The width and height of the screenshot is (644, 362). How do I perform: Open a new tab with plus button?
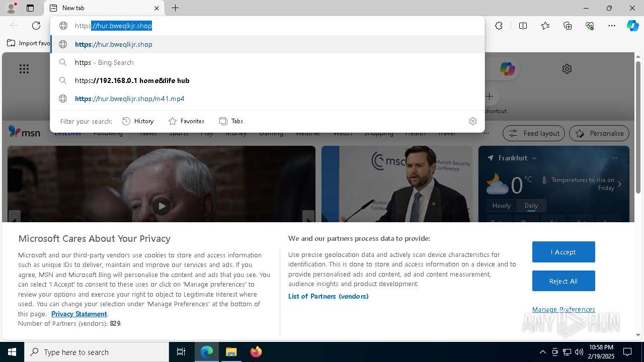point(175,8)
